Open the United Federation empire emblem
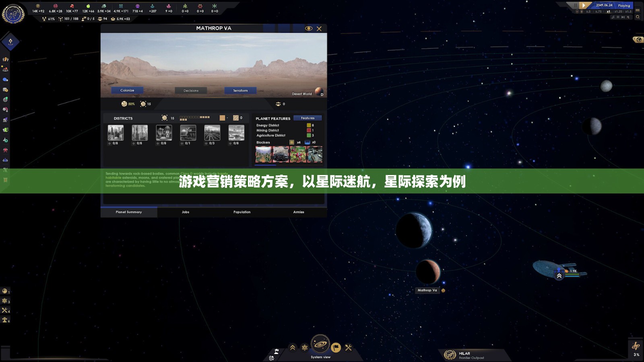 pos(13,13)
